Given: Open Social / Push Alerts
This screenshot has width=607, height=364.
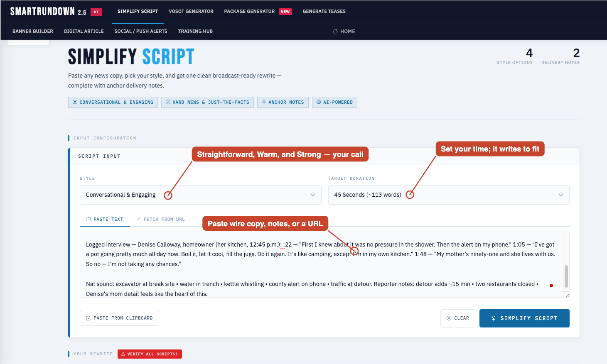Looking at the screenshot, I should tap(141, 31).
